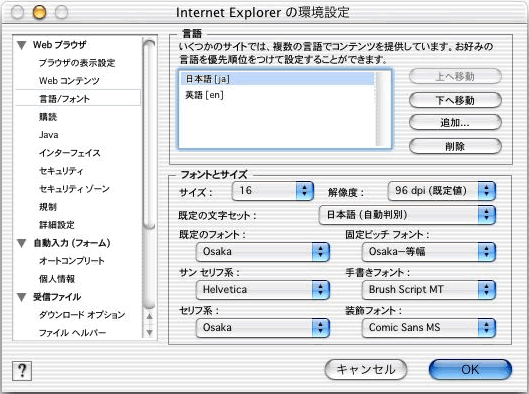Select 個人情報 in sidebar
The height and width of the screenshot is (394, 529).
click(57, 279)
